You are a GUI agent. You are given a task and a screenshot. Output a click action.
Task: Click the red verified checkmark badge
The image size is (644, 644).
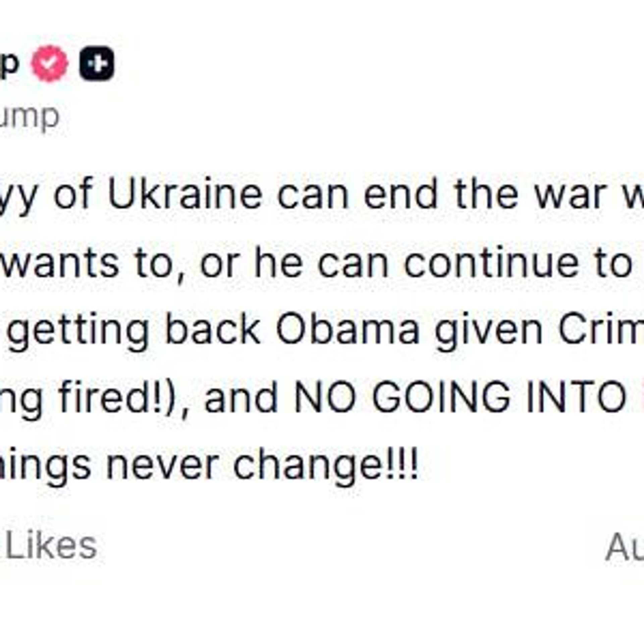pyautogui.click(x=50, y=64)
